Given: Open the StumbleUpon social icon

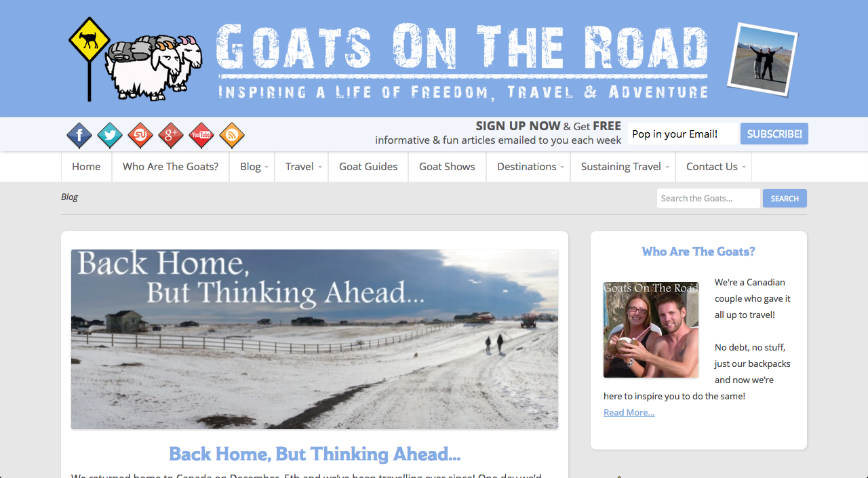Looking at the screenshot, I should click(x=140, y=136).
